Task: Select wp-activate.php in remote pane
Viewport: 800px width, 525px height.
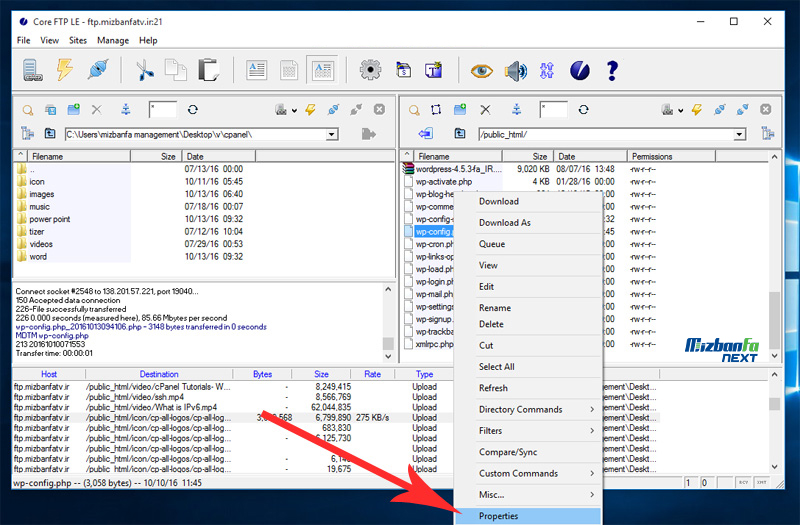Action: [444, 182]
